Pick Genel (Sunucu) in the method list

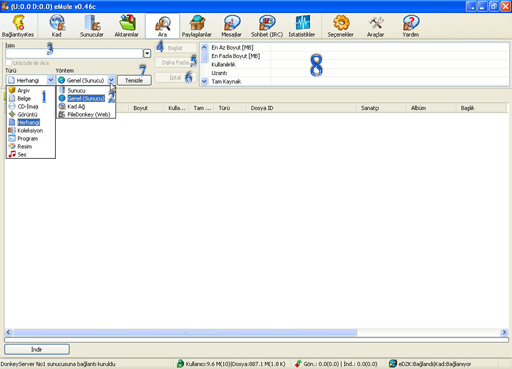tap(86, 98)
